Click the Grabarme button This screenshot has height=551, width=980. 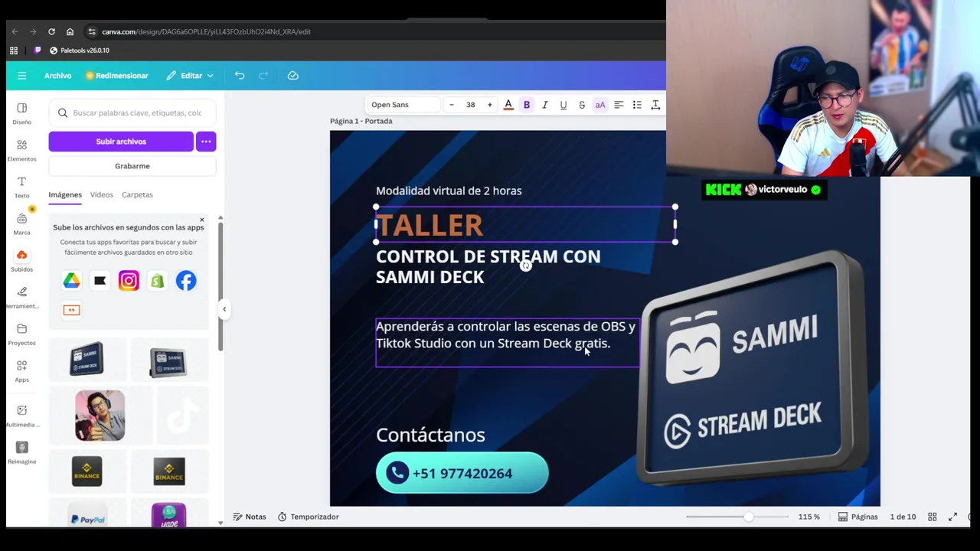pyautogui.click(x=132, y=166)
